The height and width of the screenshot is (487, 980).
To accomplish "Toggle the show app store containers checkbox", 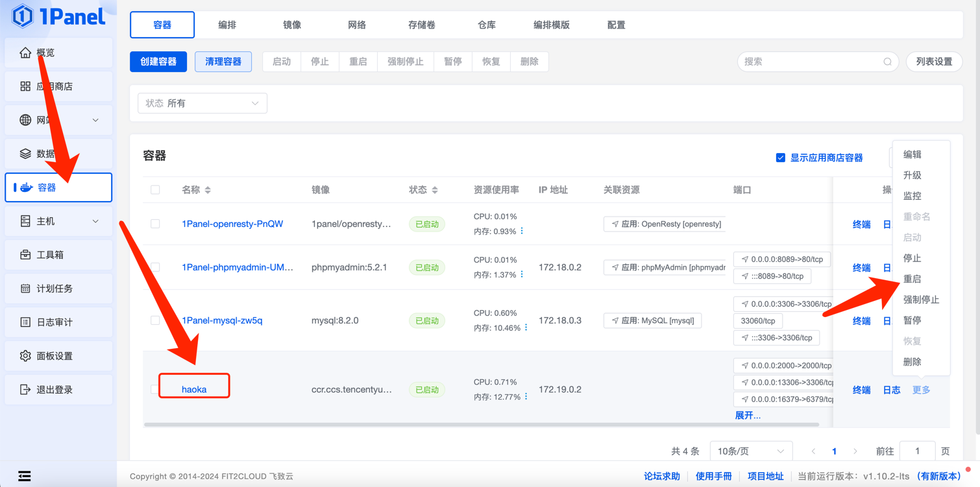I will (781, 158).
